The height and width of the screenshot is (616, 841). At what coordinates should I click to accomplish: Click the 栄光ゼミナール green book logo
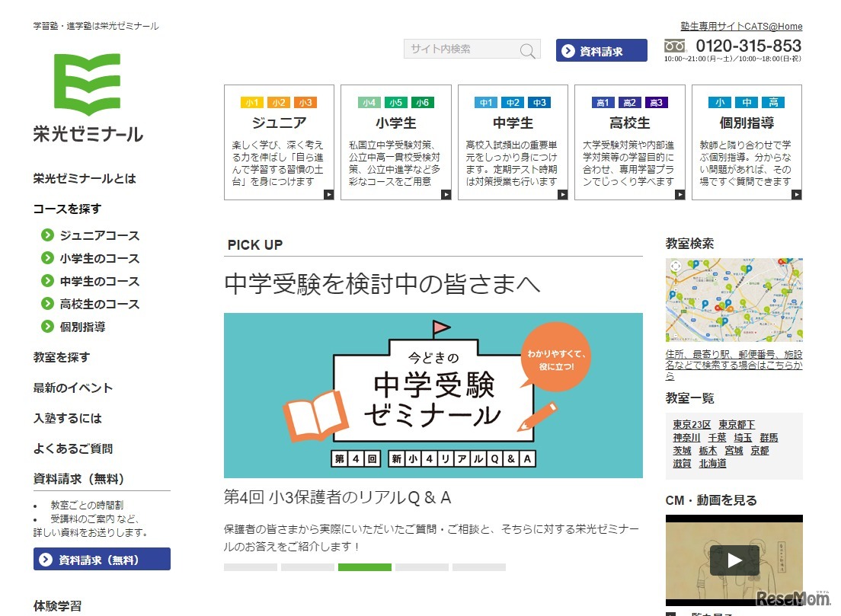pyautogui.click(x=86, y=82)
